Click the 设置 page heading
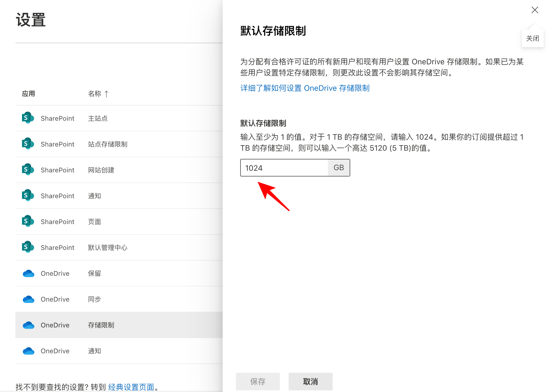 pos(31,20)
